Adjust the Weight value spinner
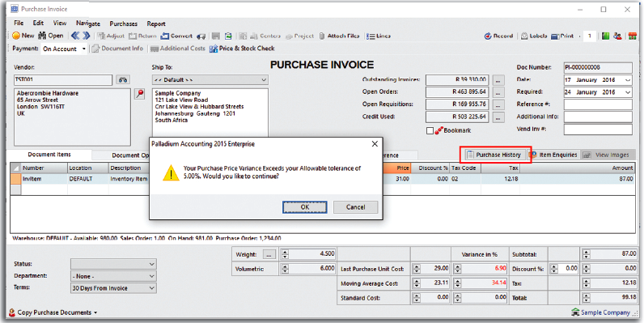This screenshot has height=323, width=644. (x=285, y=255)
